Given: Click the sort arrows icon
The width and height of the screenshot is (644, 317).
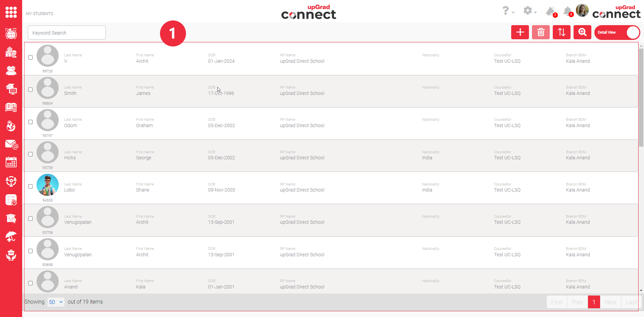Looking at the screenshot, I should (x=561, y=32).
